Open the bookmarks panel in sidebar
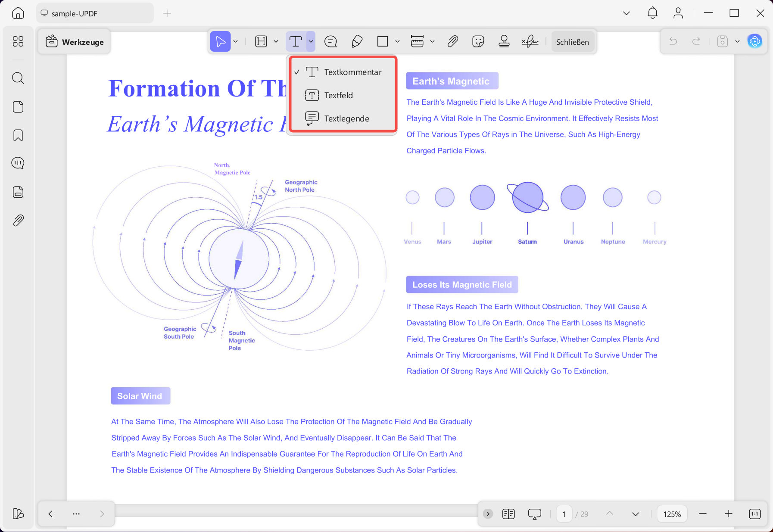The width and height of the screenshot is (773, 532). tap(18, 135)
